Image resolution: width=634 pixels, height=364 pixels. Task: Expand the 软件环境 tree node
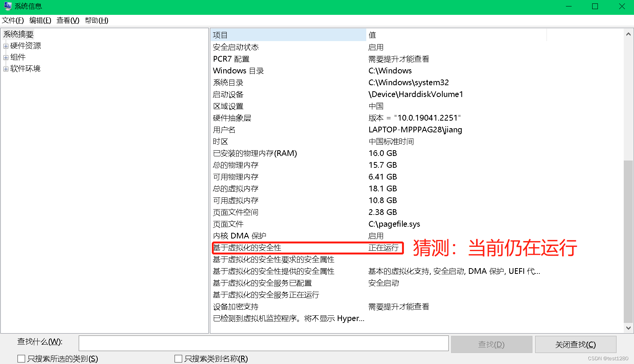[x=6, y=68]
